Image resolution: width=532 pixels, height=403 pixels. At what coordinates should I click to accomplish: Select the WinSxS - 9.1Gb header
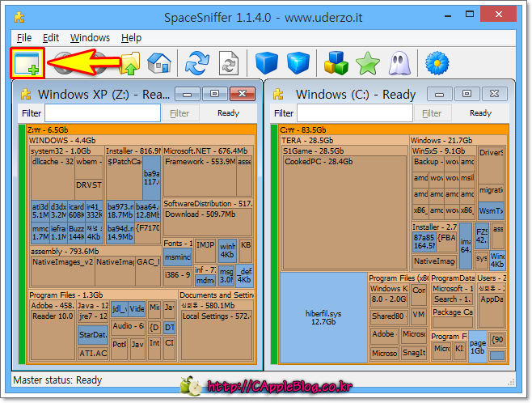pos(444,151)
